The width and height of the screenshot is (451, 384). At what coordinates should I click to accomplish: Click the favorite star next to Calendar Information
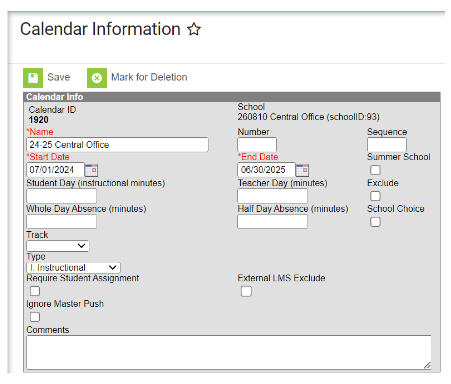pyautogui.click(x=194, y=29)
